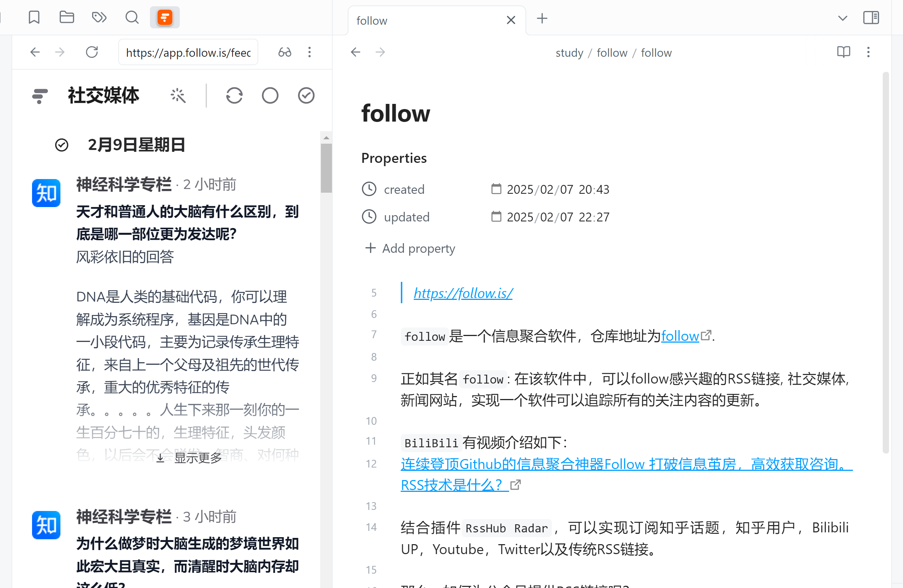Open the created date calendar picker

(496, 189)
